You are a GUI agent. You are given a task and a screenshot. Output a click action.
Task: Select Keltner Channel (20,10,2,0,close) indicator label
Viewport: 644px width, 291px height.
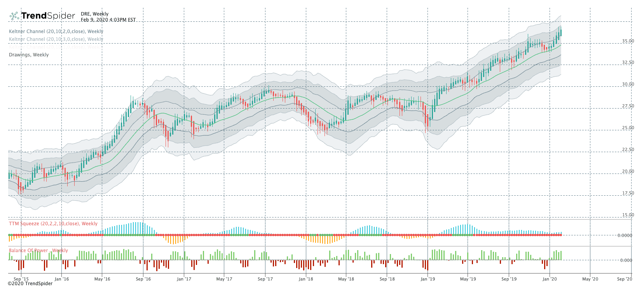[x=56, y=32]
